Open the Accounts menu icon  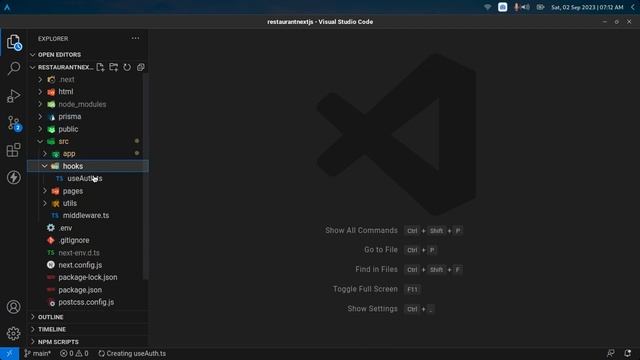(x=13, y=307)
